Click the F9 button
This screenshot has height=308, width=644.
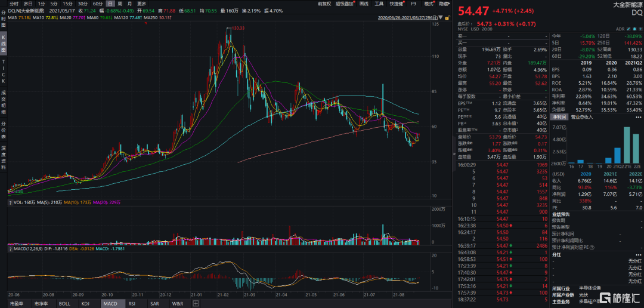pos(414,4)
